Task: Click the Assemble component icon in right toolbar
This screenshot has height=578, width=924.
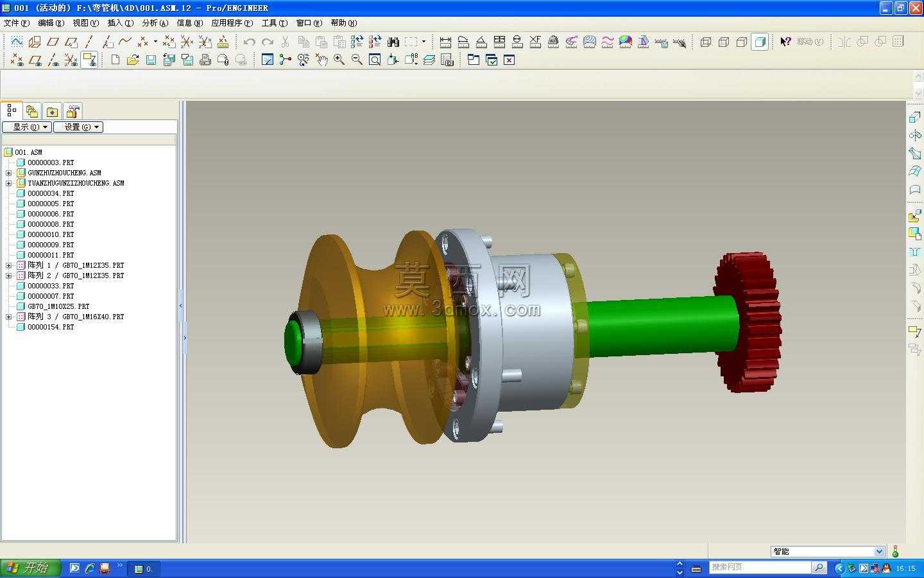Action: click(915, 216)
